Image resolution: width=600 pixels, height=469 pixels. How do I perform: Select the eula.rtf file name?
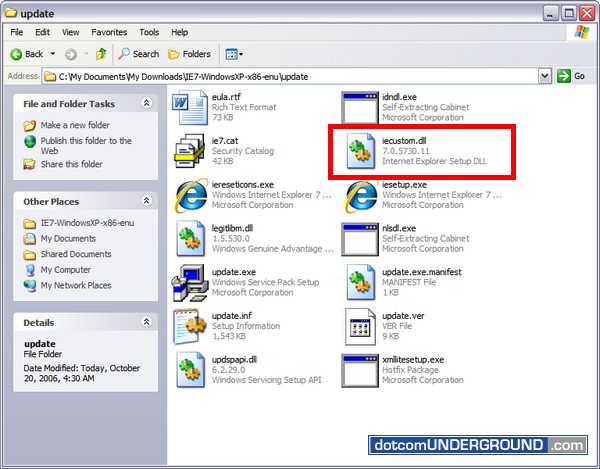(x=226, y=97)
